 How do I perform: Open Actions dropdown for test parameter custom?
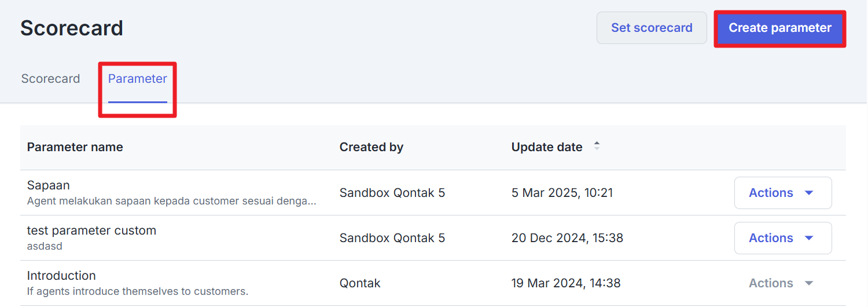pos(783,238)
